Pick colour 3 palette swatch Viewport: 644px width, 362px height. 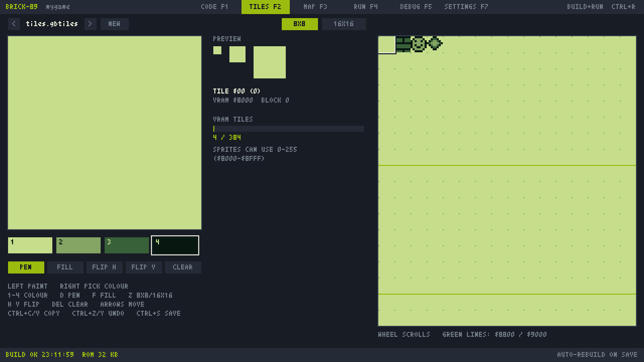127,245
